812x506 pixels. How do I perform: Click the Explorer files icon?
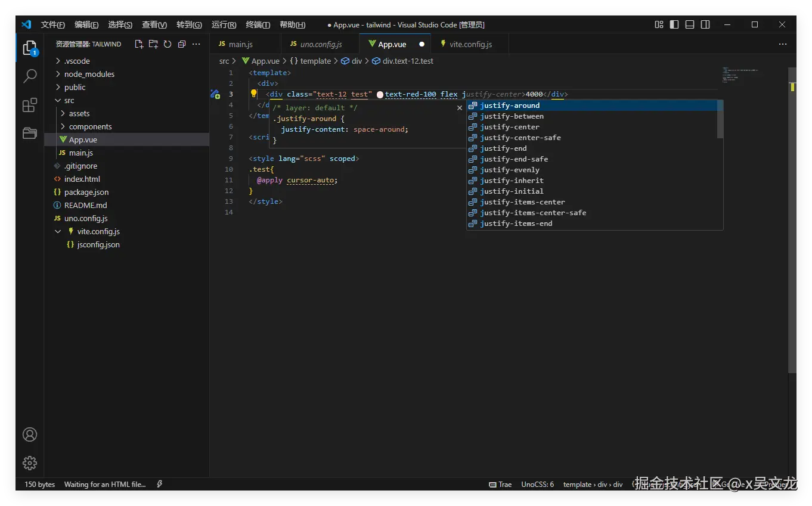tap(30, 48)
